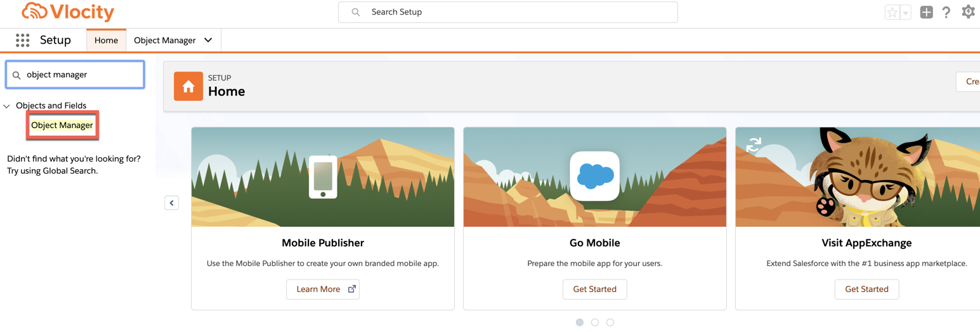Click 'Didn't find what you're looking for?' text
Screen dimensions: 980x332
[x=74, y=158]
